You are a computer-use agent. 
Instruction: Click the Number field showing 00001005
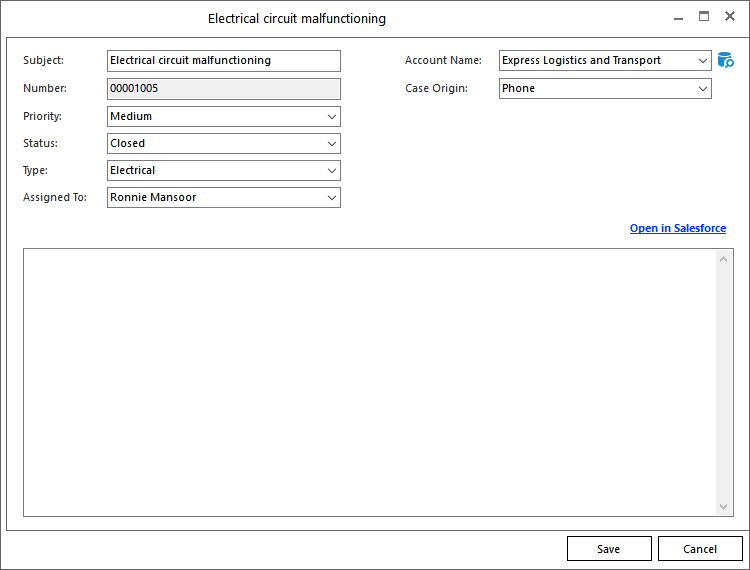point(223,89)
